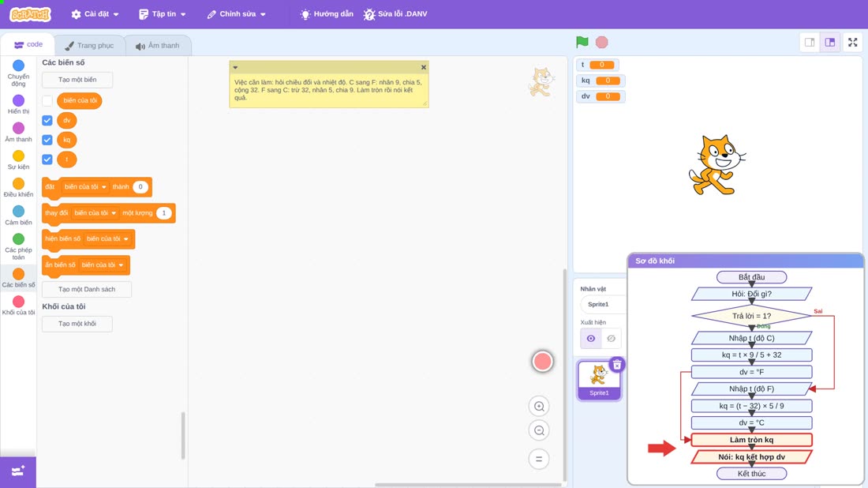Toggle the 'biến của tôi' variable checkbox

(x=47, y=101)
